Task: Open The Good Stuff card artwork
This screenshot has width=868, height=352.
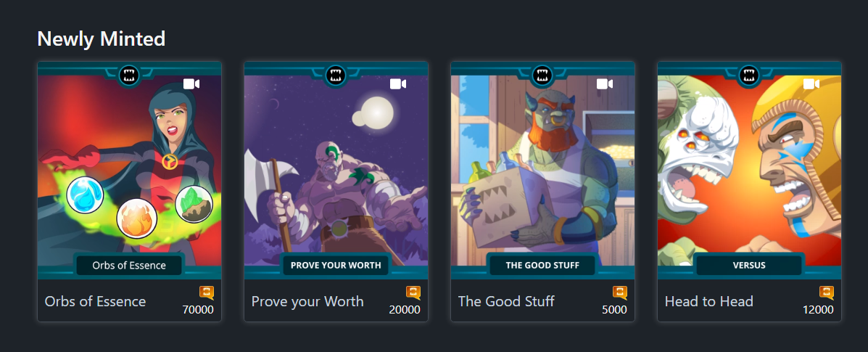Action: [542, 170]
